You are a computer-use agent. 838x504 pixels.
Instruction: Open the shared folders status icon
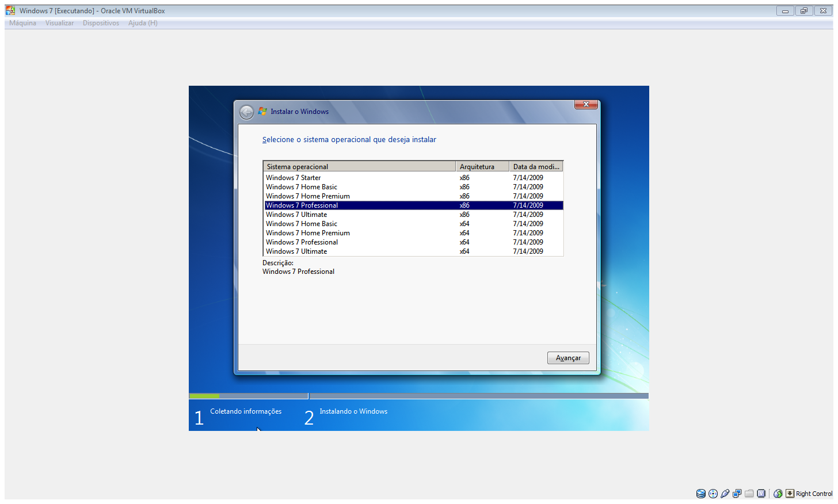(749, 494)
